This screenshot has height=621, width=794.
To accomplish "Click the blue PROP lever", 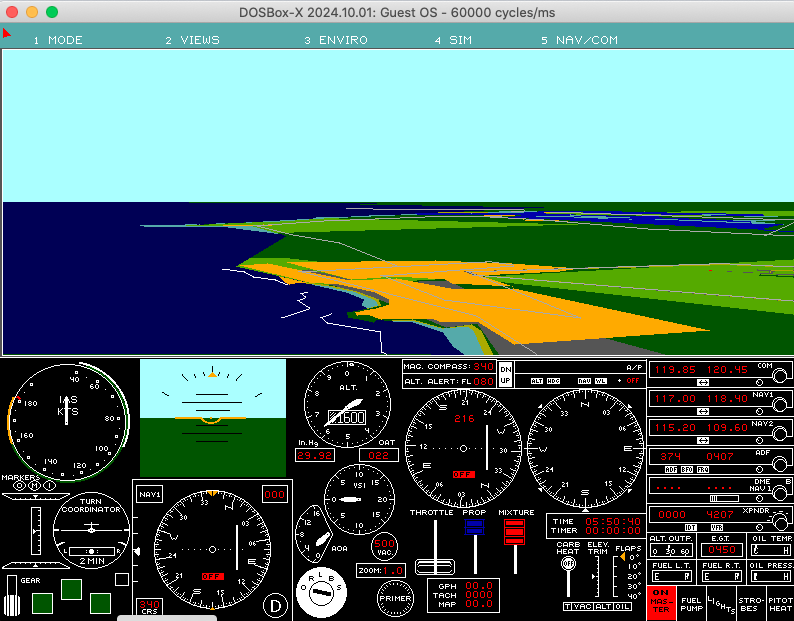I will click(x=474, y=527).
